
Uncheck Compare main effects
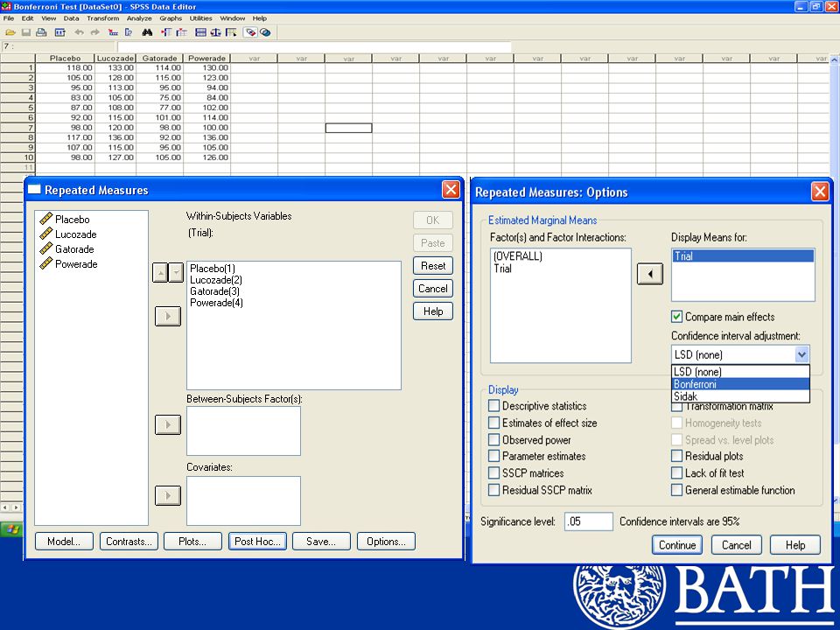[676, 317]
